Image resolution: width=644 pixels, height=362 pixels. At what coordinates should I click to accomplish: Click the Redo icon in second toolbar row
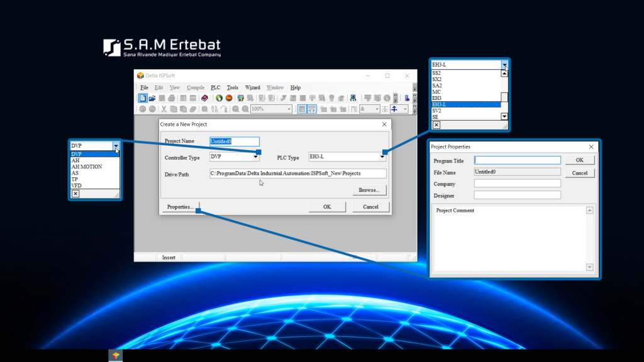152,109
